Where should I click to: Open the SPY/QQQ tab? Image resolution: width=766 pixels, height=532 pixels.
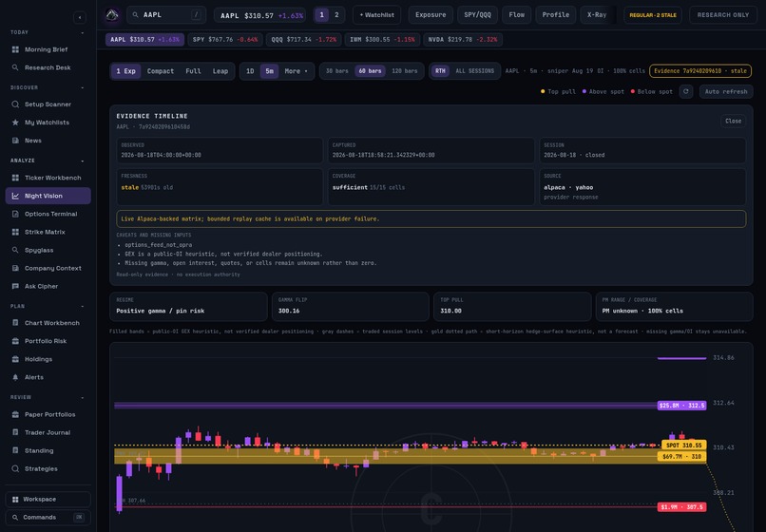coord(477,15)
